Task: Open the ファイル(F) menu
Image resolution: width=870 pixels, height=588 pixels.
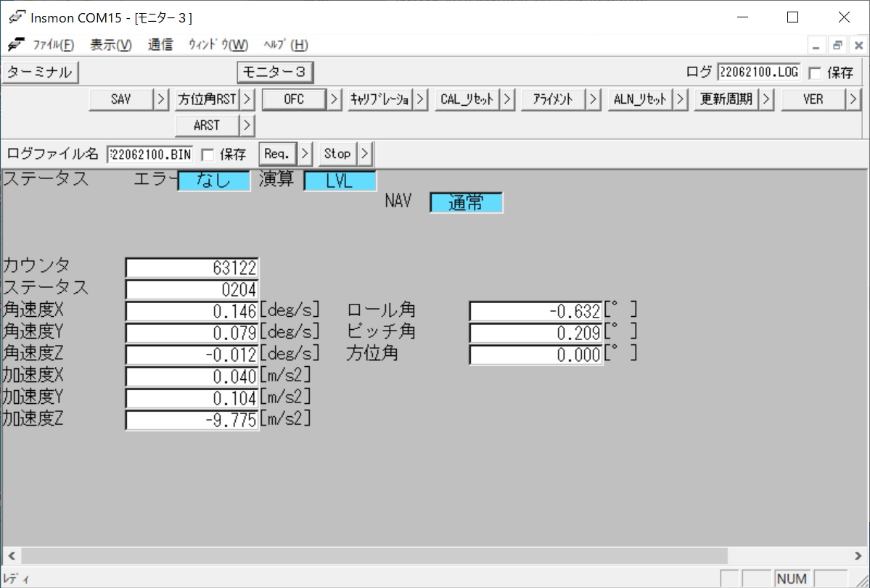Action: coord(53,45)
